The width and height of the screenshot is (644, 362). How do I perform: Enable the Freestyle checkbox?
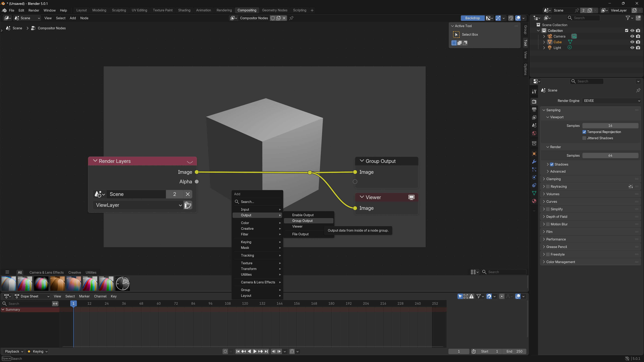(548, 254)
